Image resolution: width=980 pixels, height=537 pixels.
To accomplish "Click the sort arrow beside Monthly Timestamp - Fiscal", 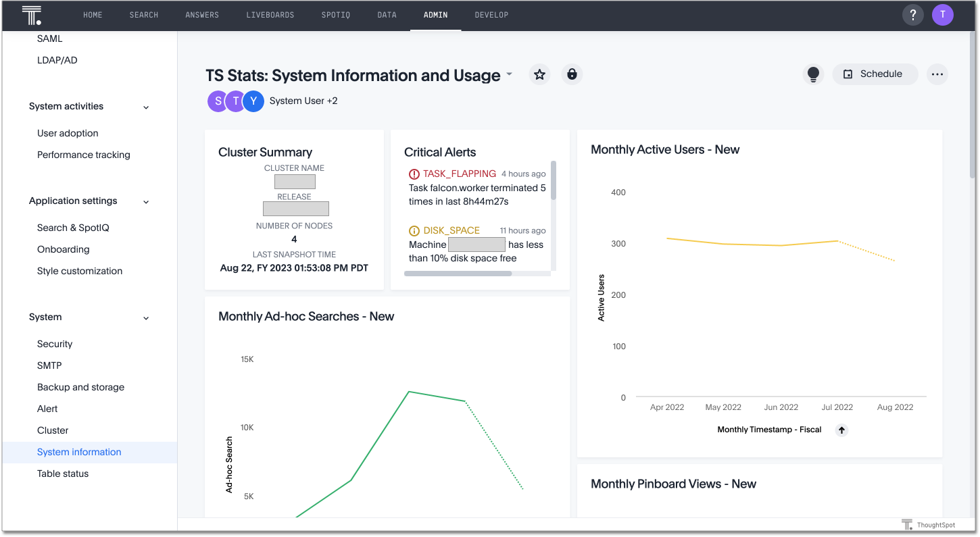I will tap(841, 430).
